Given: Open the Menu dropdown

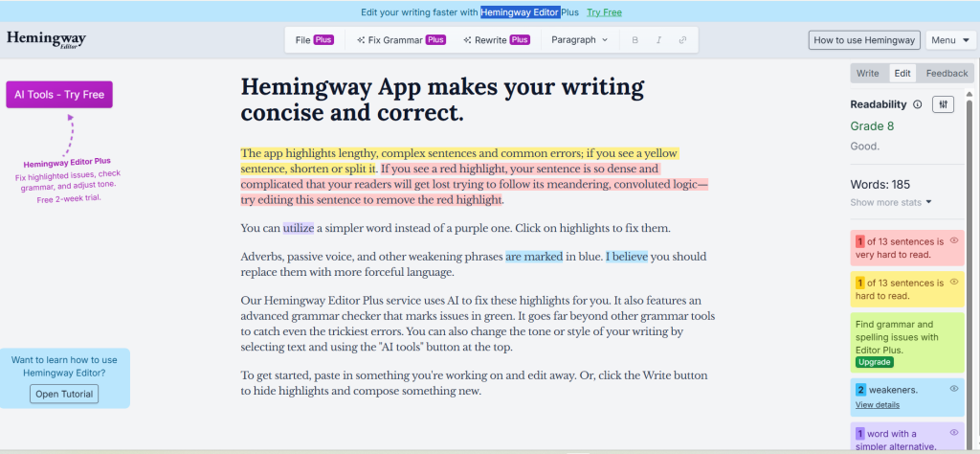Looking at the screenshot, I should pyautogui.click(x=950, y=40).
